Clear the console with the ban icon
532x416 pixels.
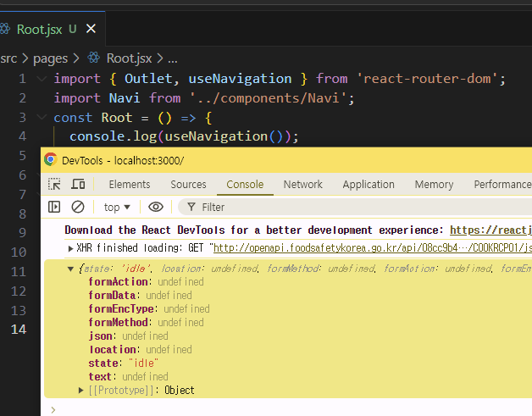tap(78, 207)
